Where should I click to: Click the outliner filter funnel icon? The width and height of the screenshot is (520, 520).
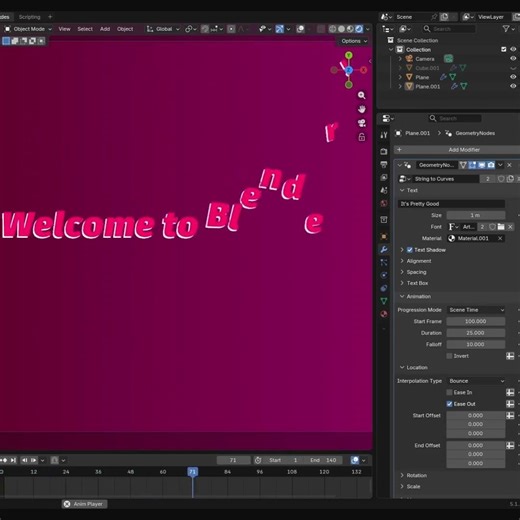click(x=506, y=29)
